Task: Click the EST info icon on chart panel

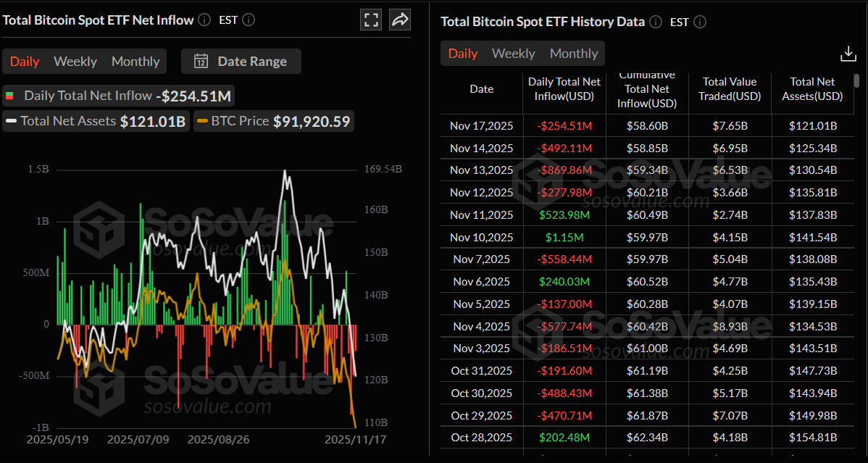Action: pos(248,20)
